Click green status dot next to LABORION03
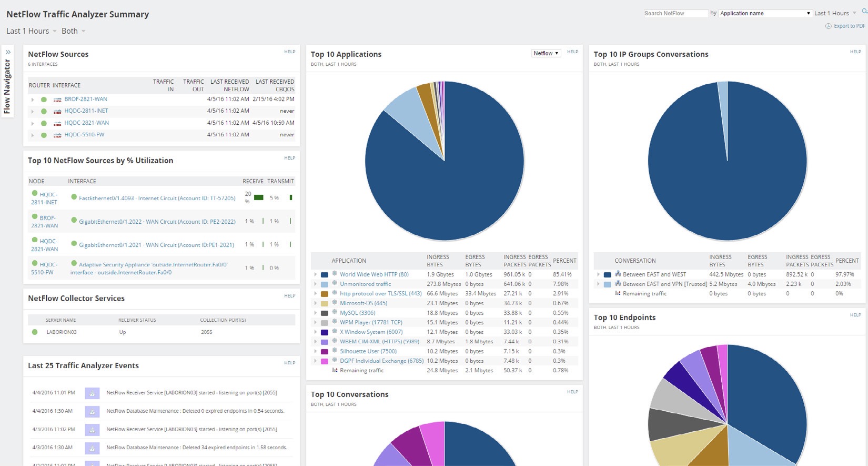Image resolution: width=868 pixels, height=466 pixels. pos(35,332)
